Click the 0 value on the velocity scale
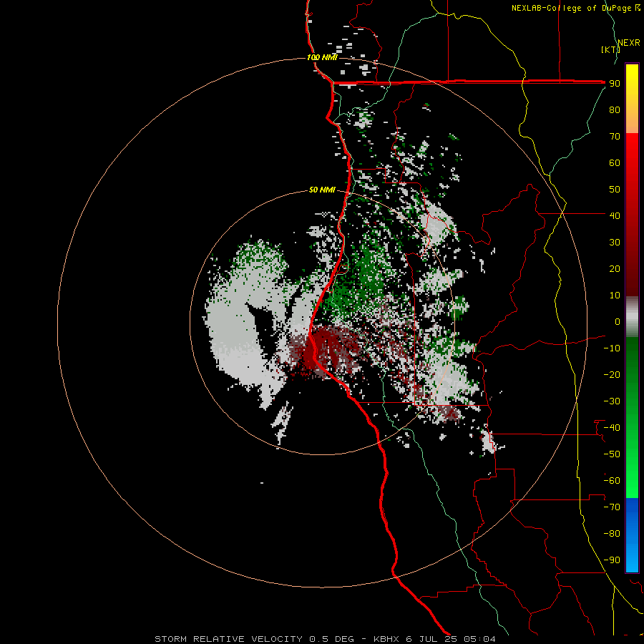The height and width of the screenshot is (644, 644). tap(618, 321)
